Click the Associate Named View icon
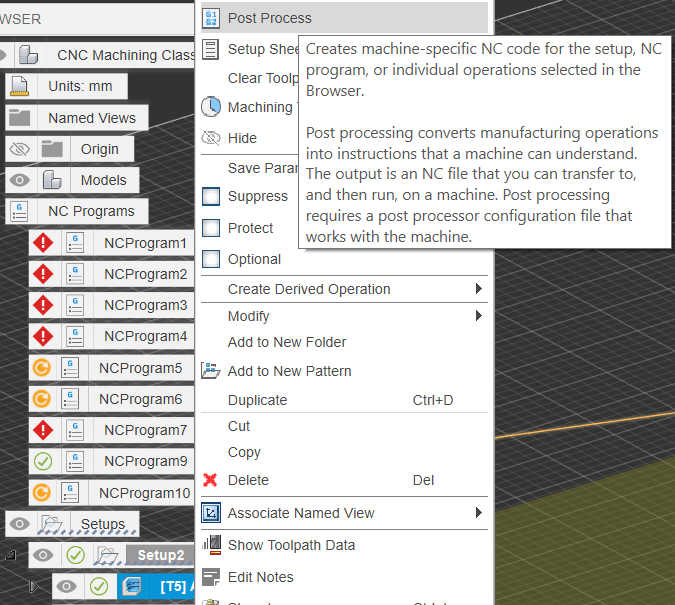 click(211, 513)
